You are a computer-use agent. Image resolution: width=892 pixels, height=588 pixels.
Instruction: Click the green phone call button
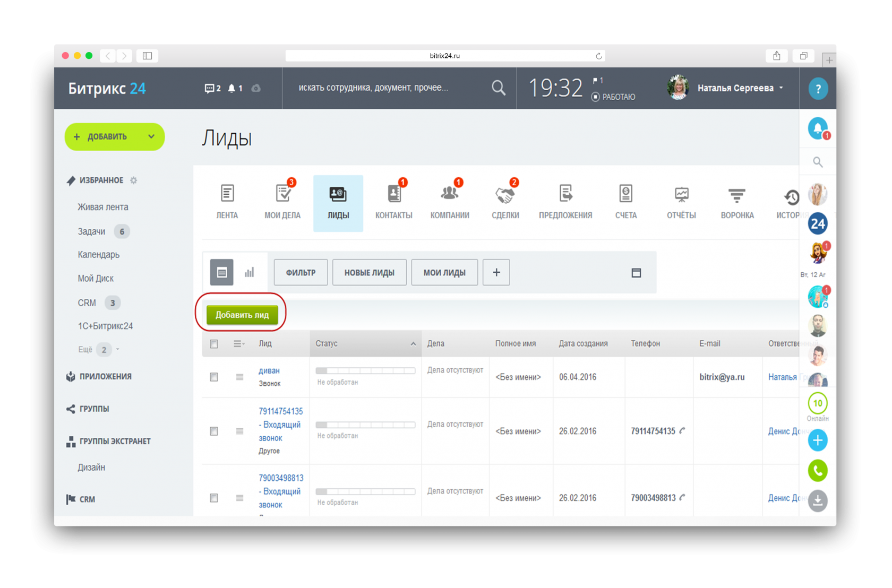[x=818, y=471]
